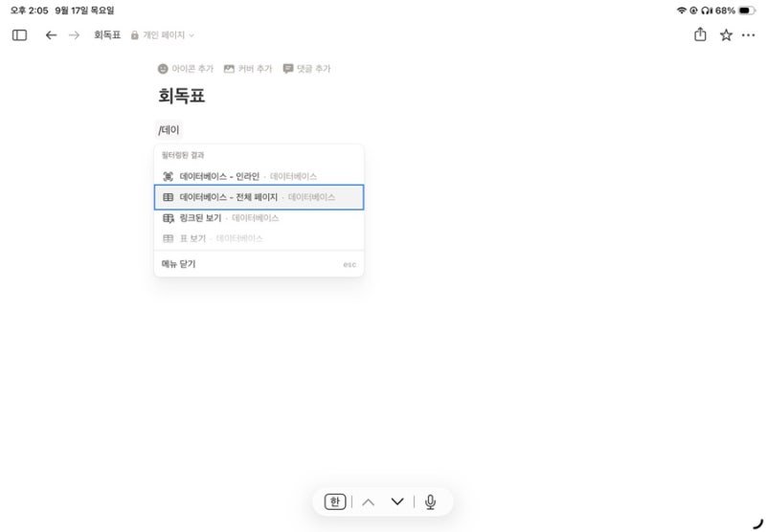Favorite the page with star icon
Screen dimensions: 766x532
726,35
